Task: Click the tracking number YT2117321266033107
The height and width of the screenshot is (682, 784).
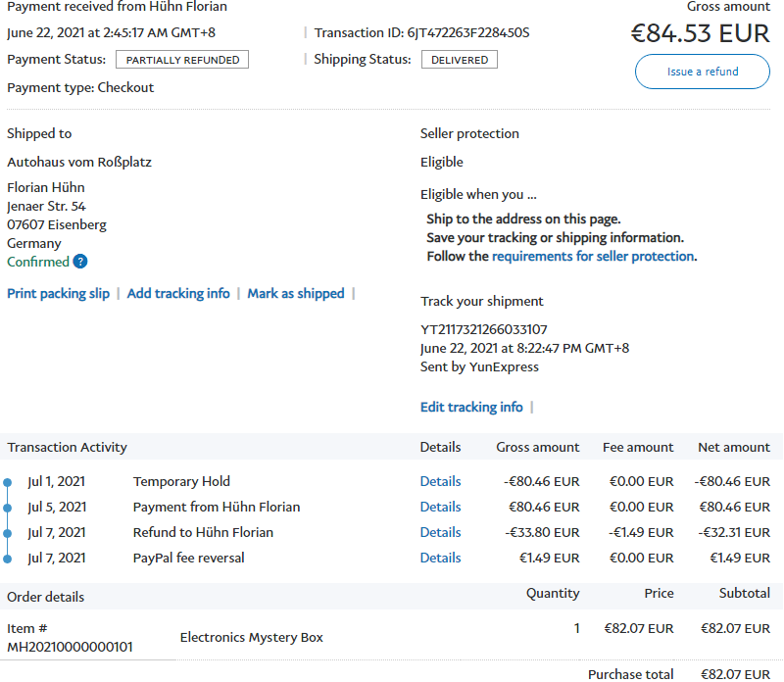Action: tap(483, 329)
